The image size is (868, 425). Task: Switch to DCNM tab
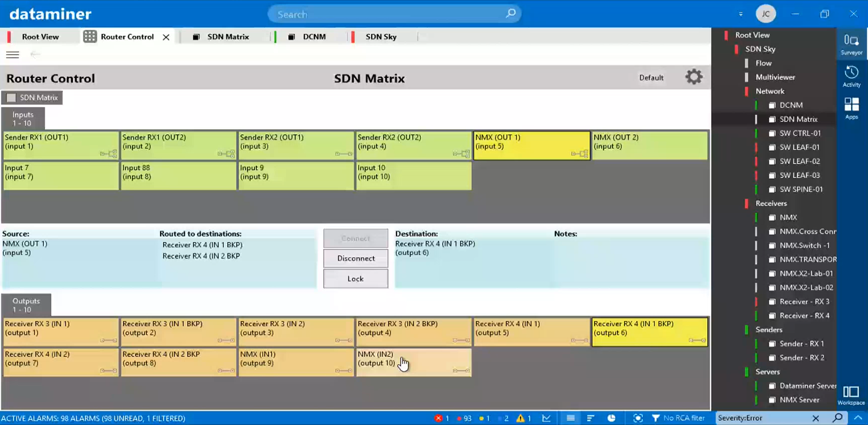point(314,36)
